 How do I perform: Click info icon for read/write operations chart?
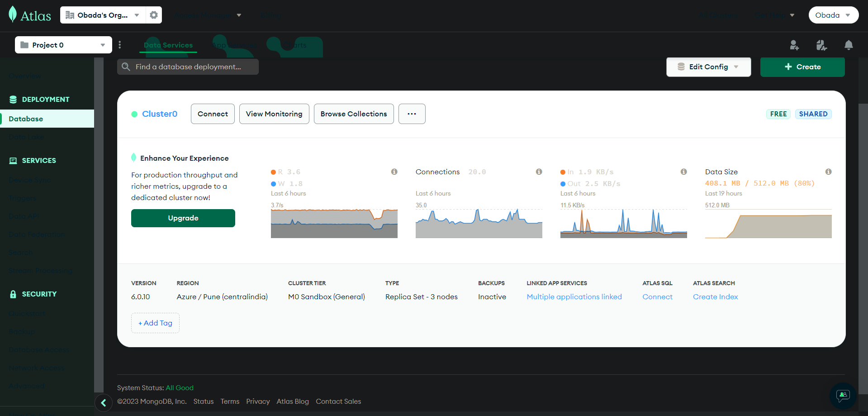point(394,172)
